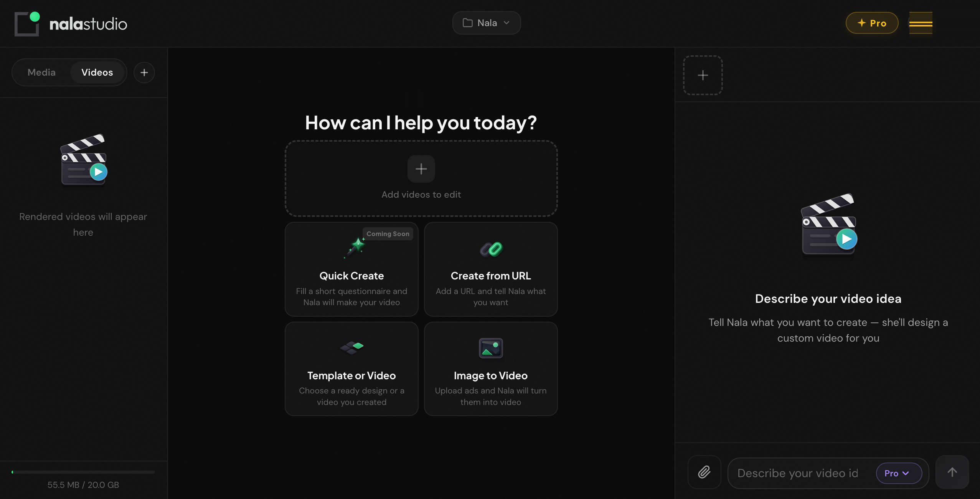Switch to the Media tab
This screenshot has width=980, height=499.
[41, 72]
